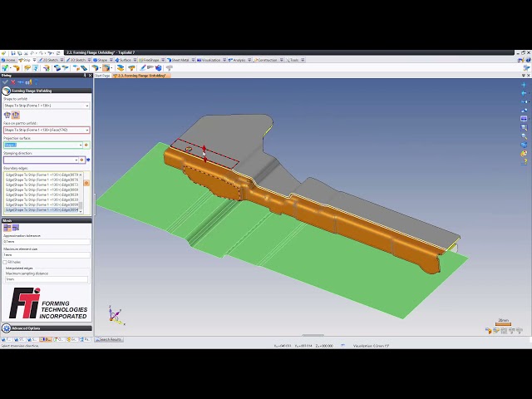
Task: Expand the Projection surface dropdown
Action: [x=80, y=145]
